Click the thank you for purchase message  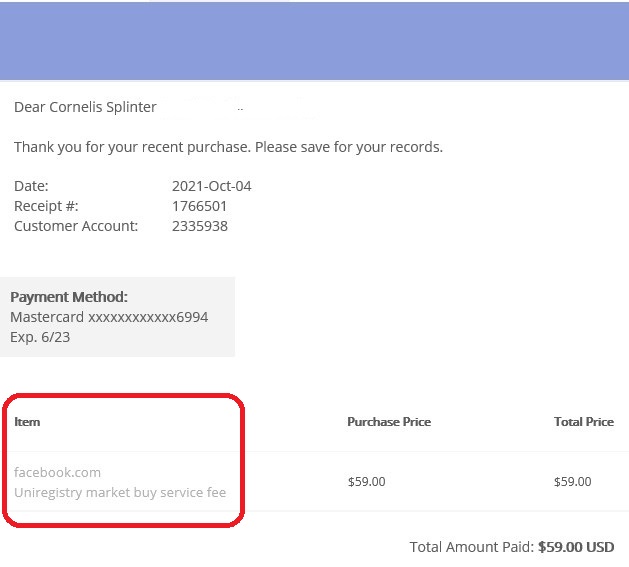228,147
